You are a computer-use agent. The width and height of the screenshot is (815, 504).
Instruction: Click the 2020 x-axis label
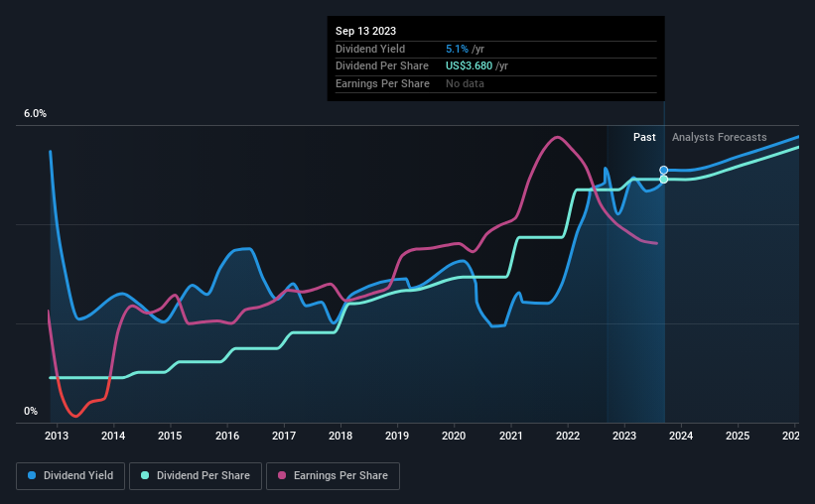pos(454,436)
